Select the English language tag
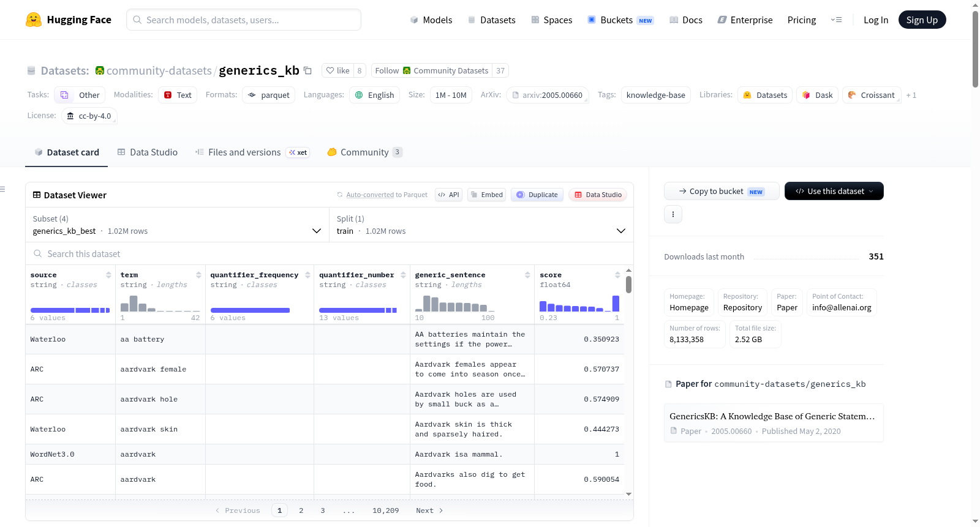 pos(374,95)
